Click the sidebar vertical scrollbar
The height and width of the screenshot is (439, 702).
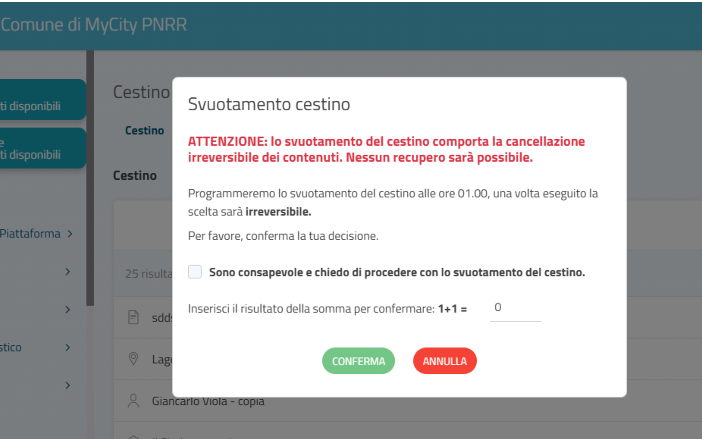[91, 180]
